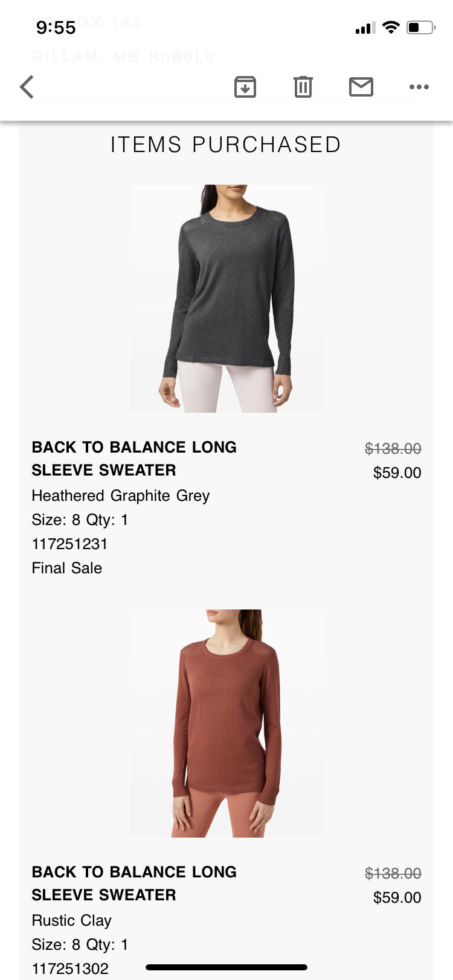Tap the battery indicator
This screenshot has height=980, width=453.
(418, 27)
